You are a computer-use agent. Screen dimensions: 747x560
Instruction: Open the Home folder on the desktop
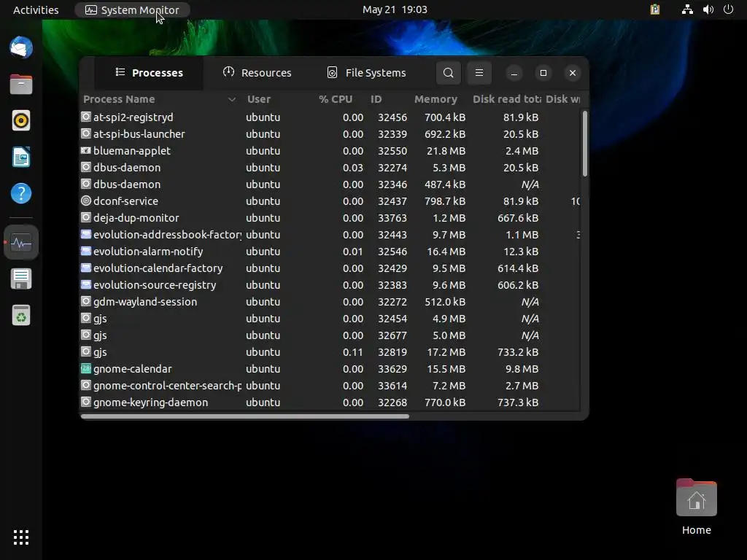coord(697,507)
